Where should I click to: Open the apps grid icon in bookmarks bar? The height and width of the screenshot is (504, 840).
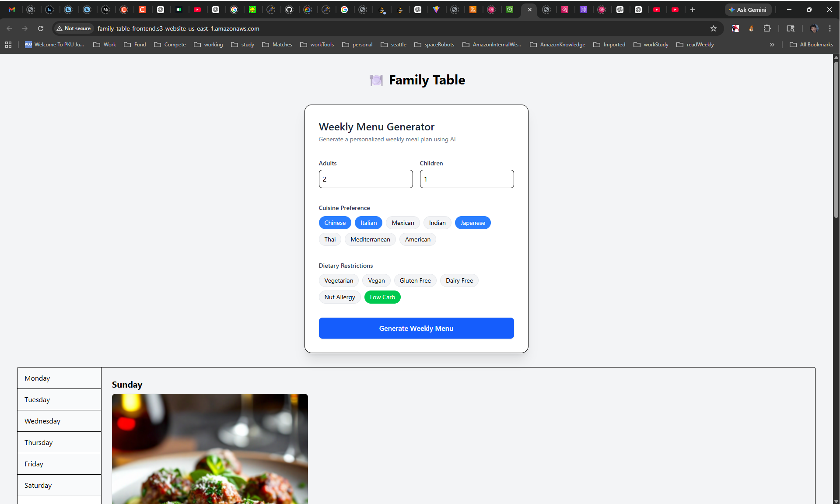pos(8,45)
